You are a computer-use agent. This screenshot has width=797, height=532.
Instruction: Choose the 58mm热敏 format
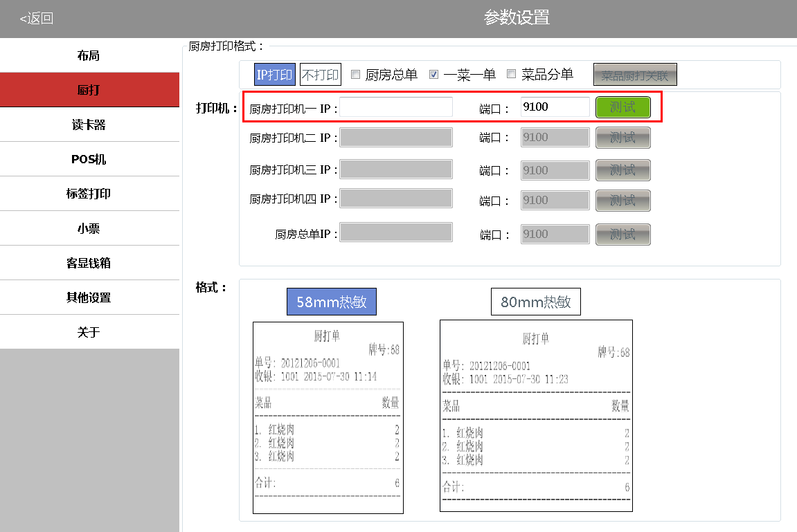point(332,302)
